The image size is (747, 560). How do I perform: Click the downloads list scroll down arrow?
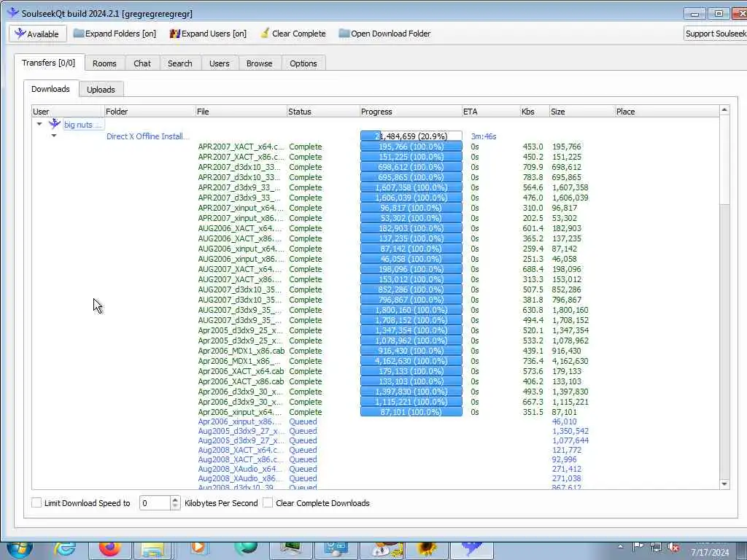click(724, 484)
